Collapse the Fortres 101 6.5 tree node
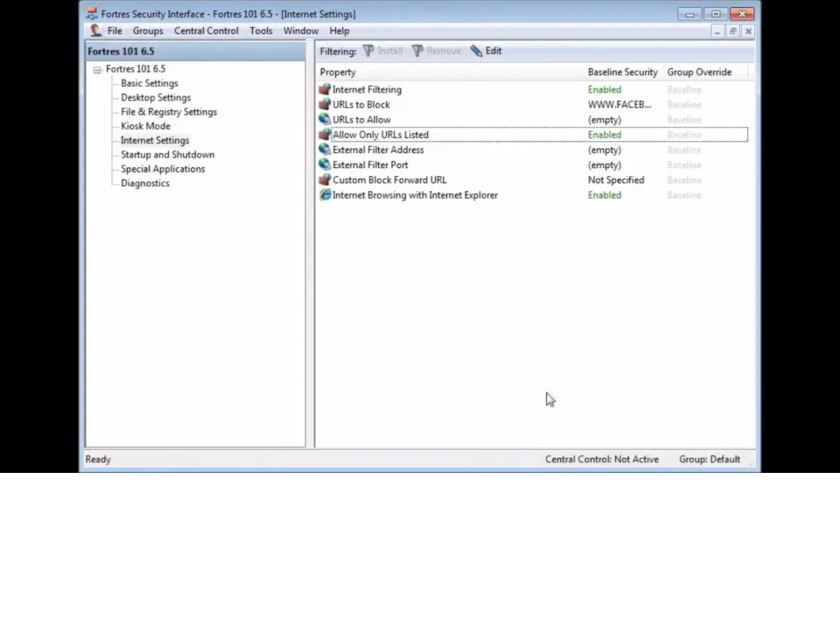The image size is (840, 634). click(x=97, y=68)
